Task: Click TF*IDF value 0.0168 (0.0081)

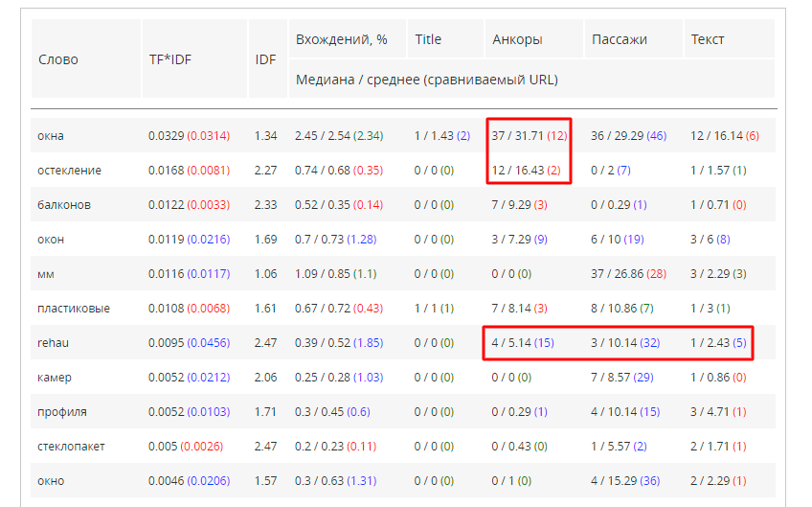Action: (x=189, y=170)
